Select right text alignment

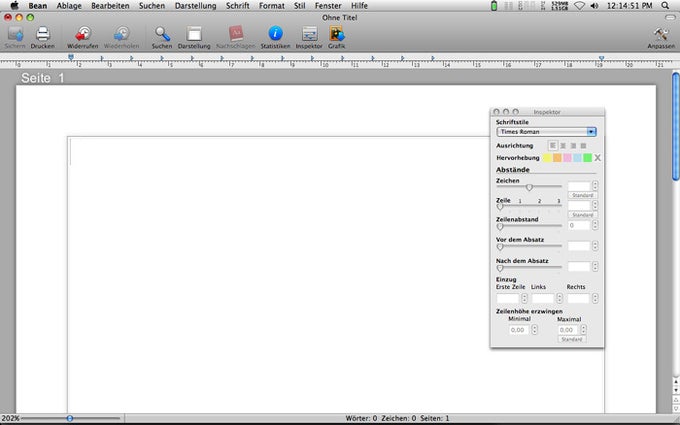click(573, 146)
